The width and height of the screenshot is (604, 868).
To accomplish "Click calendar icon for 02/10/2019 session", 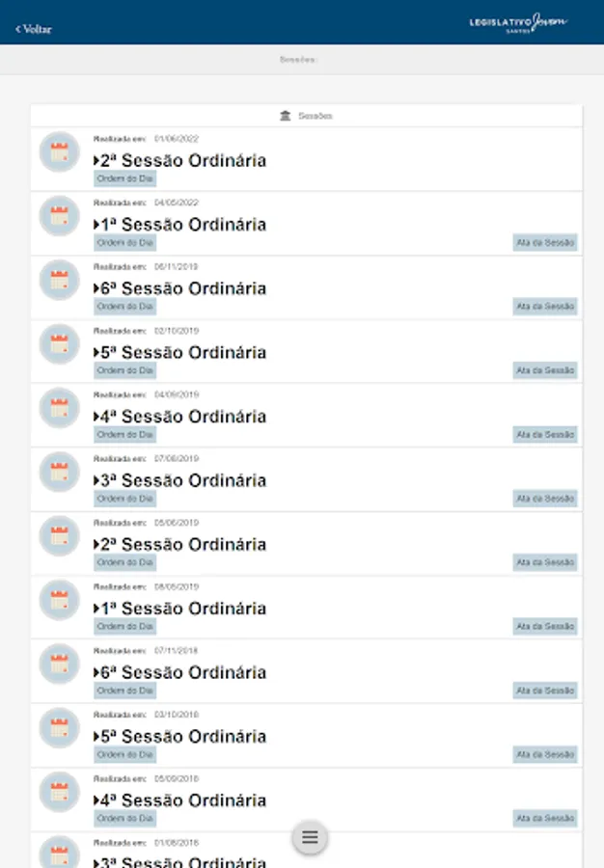I will pyautogui.click(x=59, y=344).
